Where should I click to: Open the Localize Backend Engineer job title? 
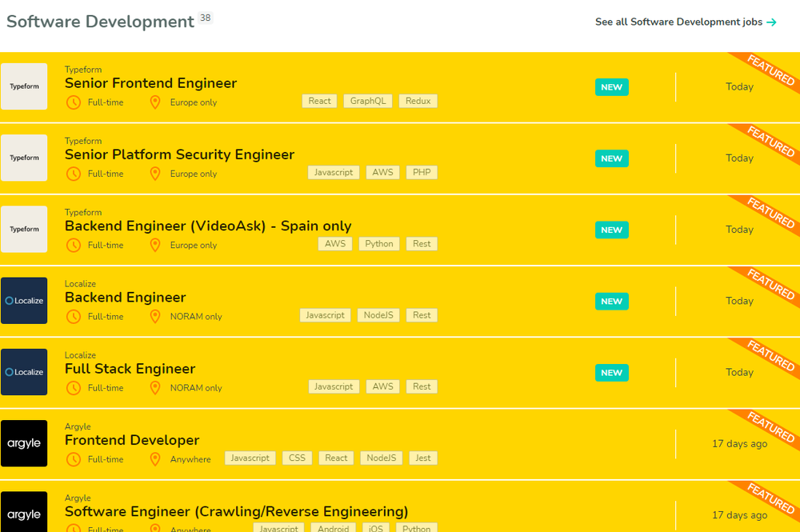click(125, 298)
